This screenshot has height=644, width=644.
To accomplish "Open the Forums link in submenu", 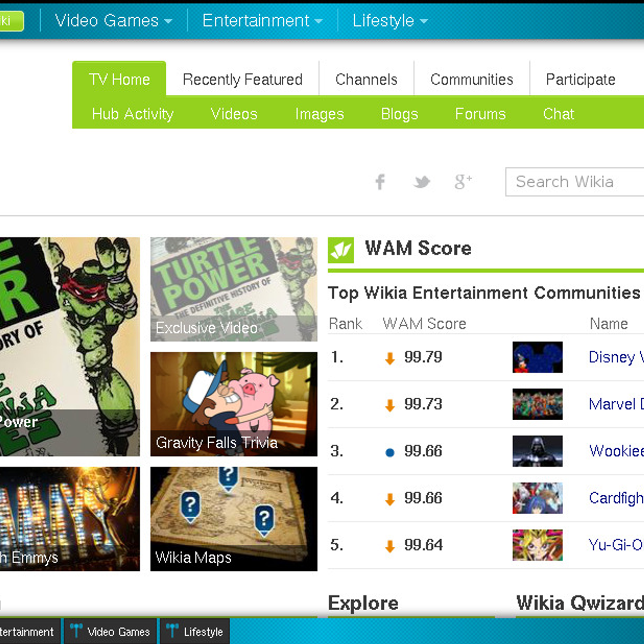I will (x=480, y=114).
